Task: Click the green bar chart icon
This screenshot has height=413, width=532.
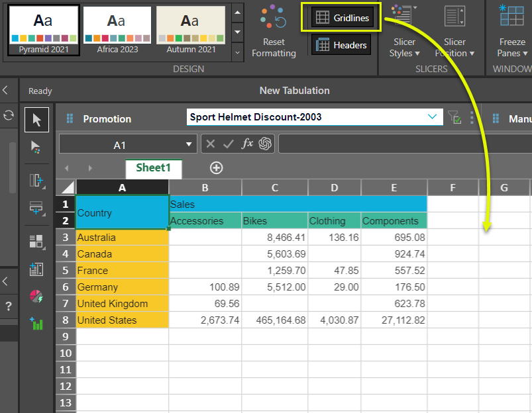Action: (37, 324)
